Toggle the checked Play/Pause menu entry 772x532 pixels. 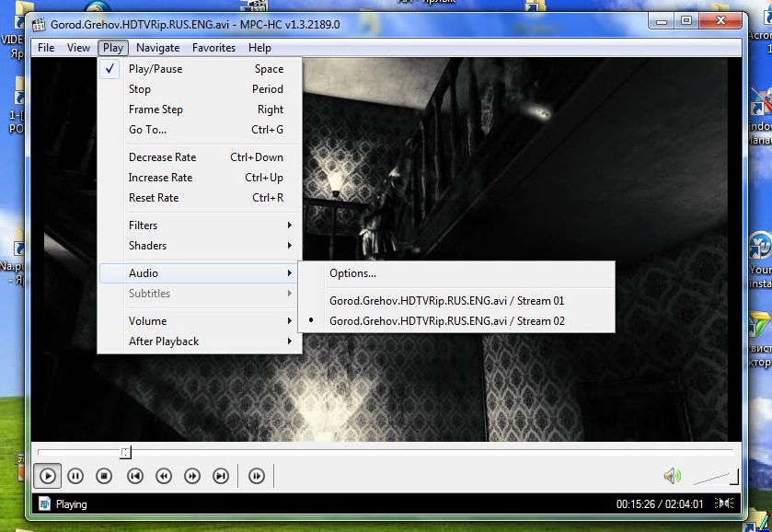click(x=200, y=69)
